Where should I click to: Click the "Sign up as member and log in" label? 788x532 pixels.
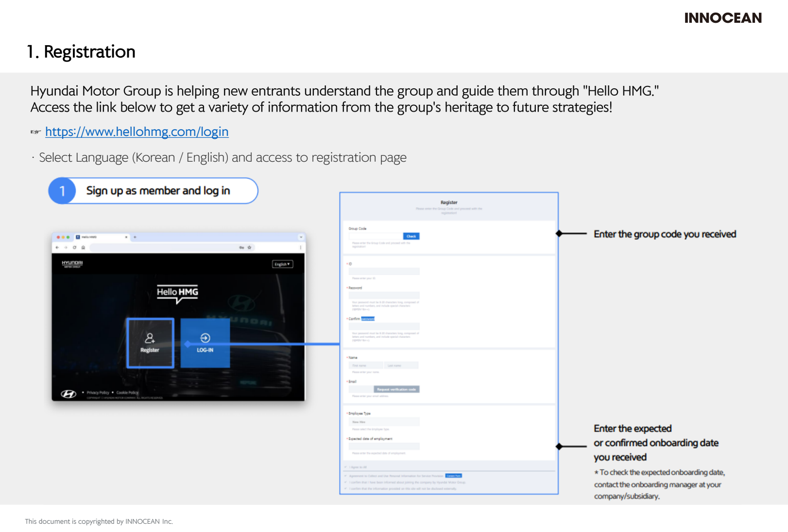coord(158,191)
